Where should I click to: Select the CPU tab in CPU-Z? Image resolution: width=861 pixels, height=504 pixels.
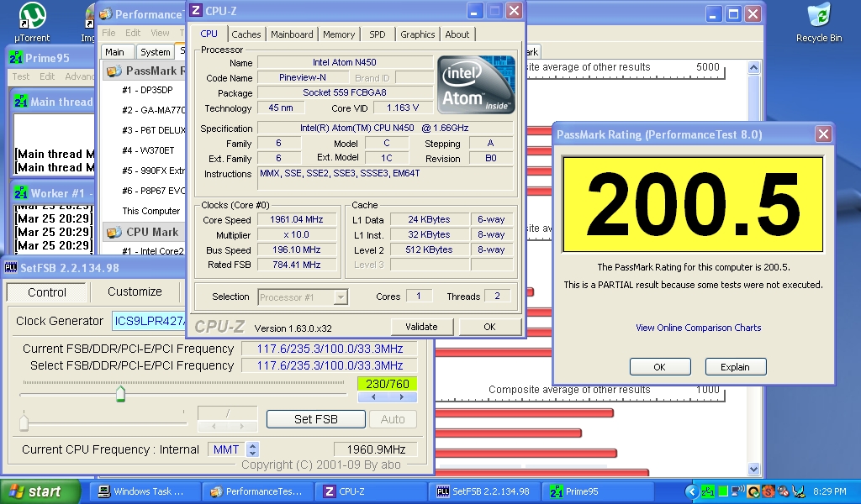coord(209,34)
